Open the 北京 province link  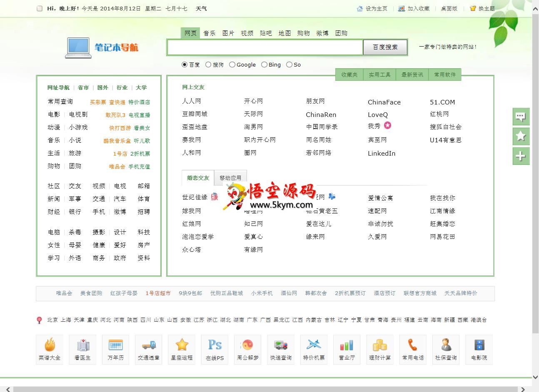pyautogui.click(x=52, y=320)
